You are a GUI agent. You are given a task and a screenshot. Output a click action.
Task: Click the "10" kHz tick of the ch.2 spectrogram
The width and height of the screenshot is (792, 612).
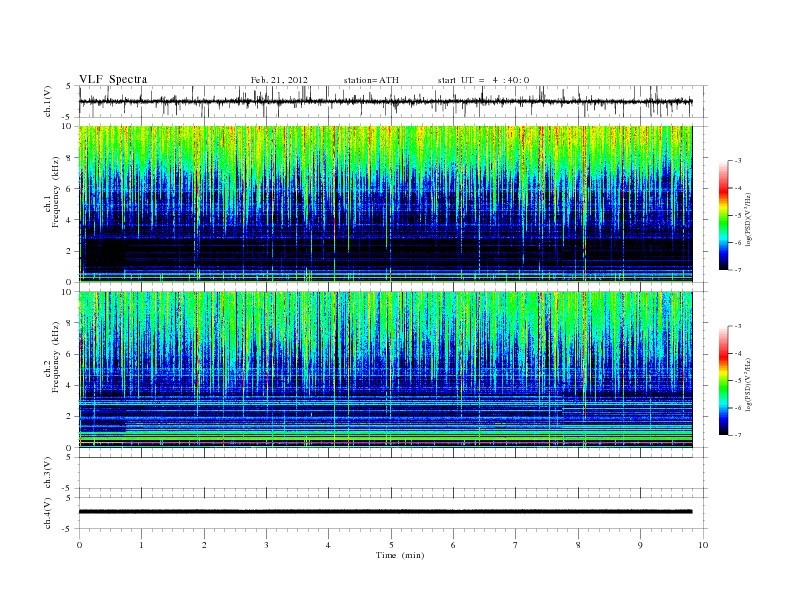coord(67,292)
